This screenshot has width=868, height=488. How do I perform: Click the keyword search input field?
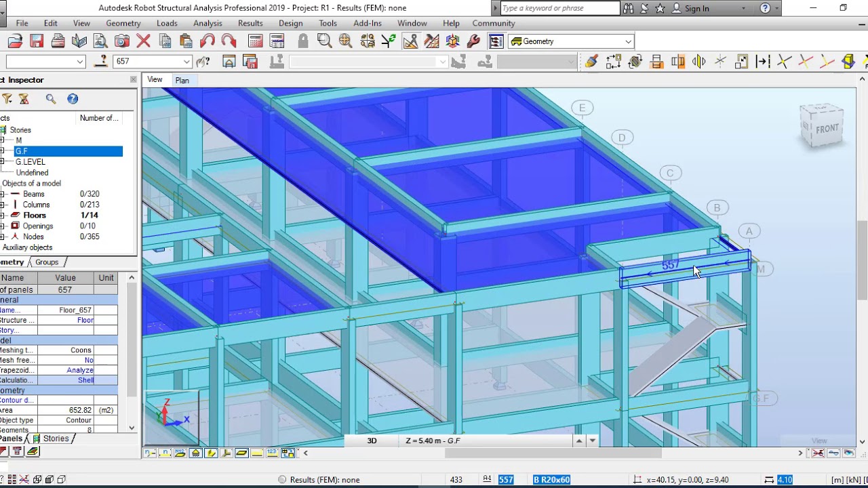pos(560,8)
